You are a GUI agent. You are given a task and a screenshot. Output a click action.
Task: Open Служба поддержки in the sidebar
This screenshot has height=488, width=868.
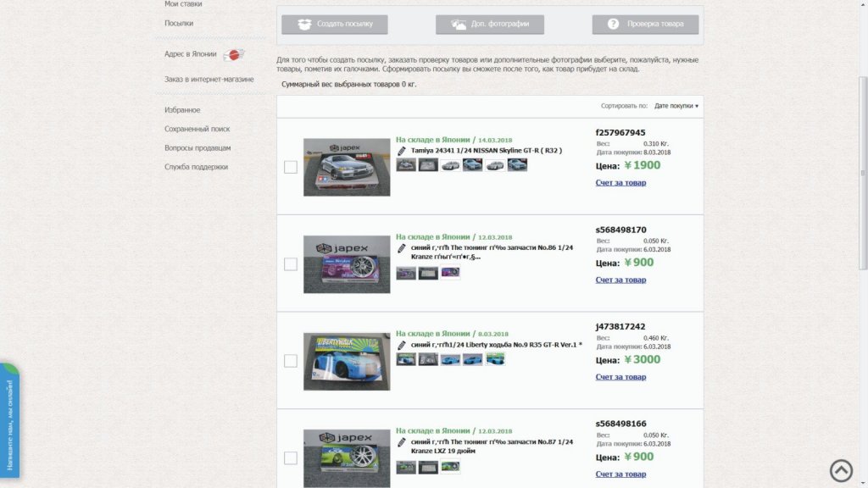coord(196,167)
